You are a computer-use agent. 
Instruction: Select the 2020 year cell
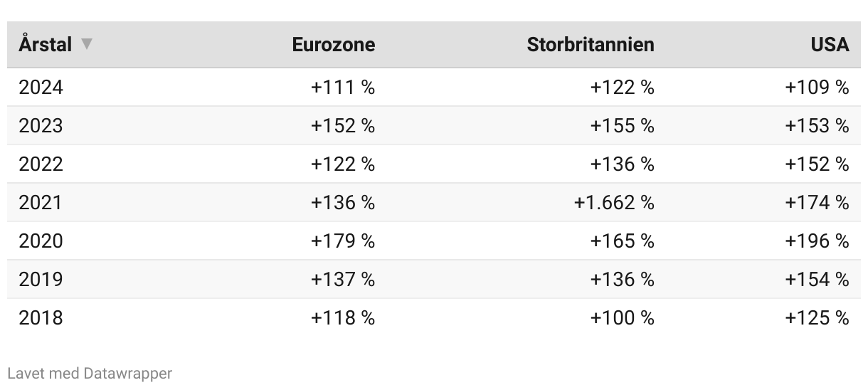click(x=41, y=241)
